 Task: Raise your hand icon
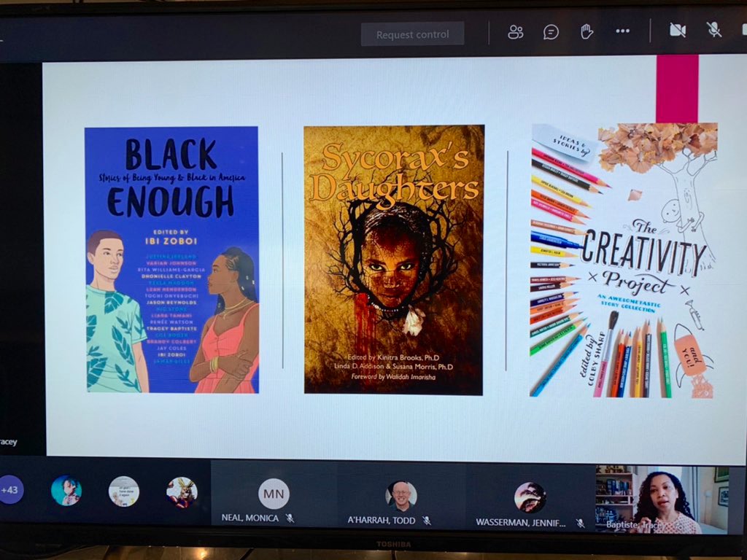point(587,31)
